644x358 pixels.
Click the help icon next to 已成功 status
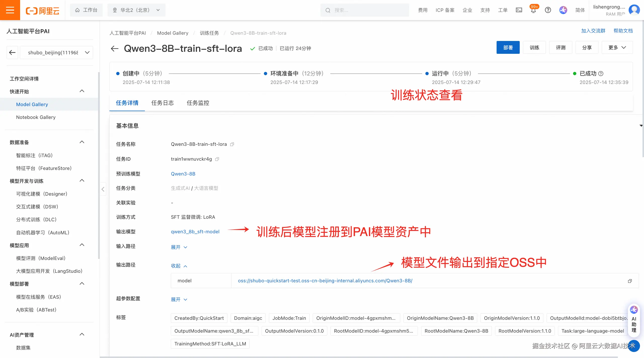(601, 74)
